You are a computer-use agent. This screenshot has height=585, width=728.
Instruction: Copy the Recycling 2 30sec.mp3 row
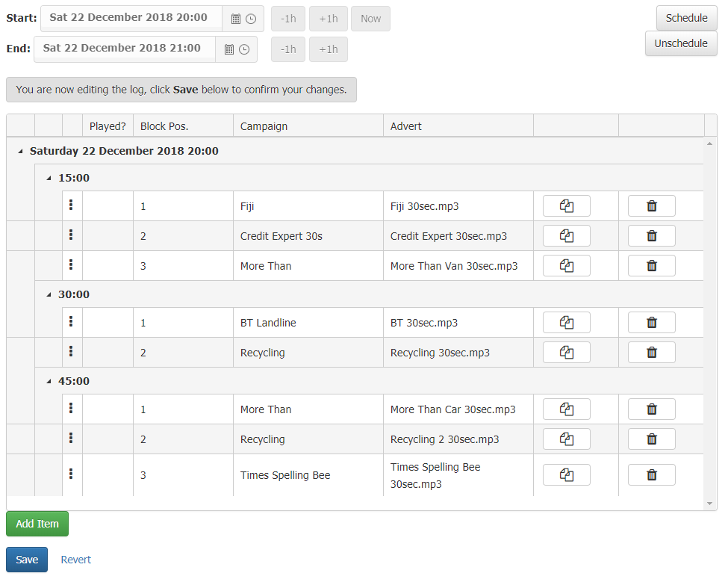[x=566, y=439]
